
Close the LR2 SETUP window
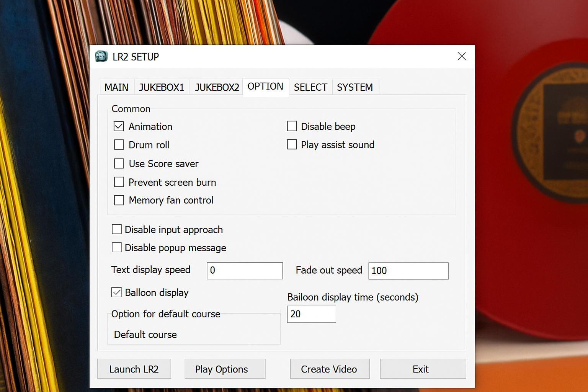tap(462, 57)
